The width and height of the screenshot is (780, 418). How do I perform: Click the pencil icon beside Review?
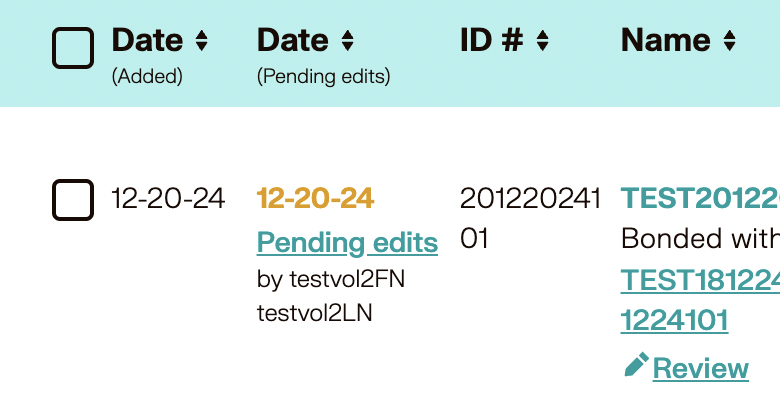pyautogui.click(x=635, y=366)
